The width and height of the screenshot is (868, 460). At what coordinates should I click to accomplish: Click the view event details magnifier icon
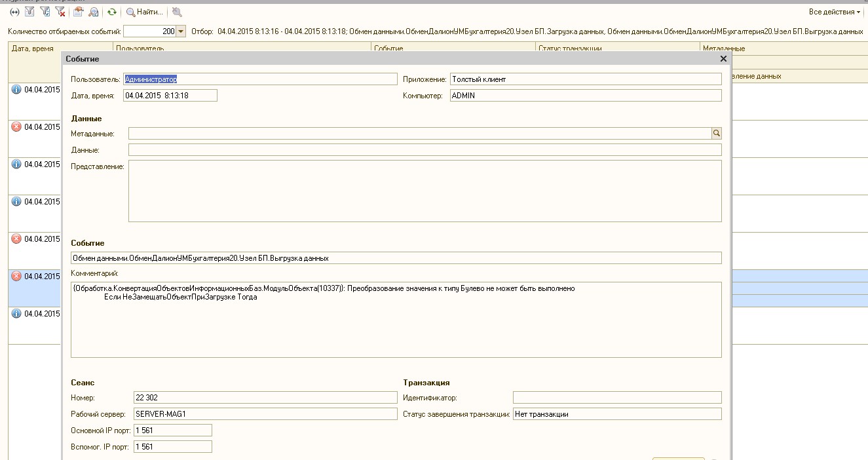click(x=94, y=12)
